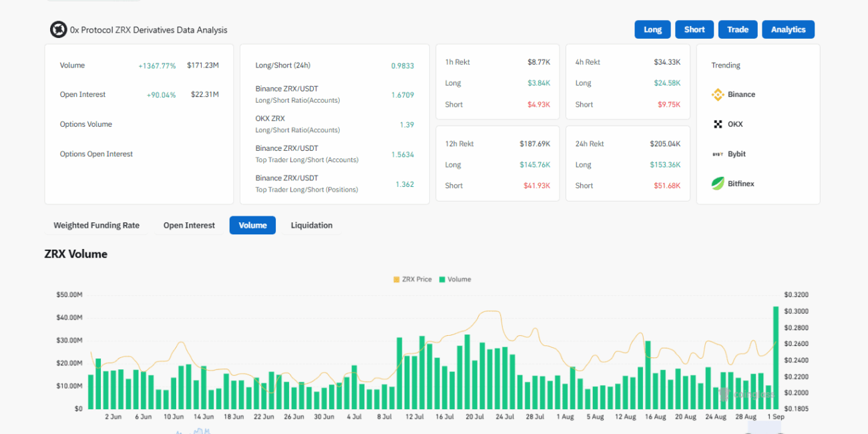Screen dimensions: 868x434
Task: Click 1h Rekt long value $3.84K
Action: coord(539,83)
